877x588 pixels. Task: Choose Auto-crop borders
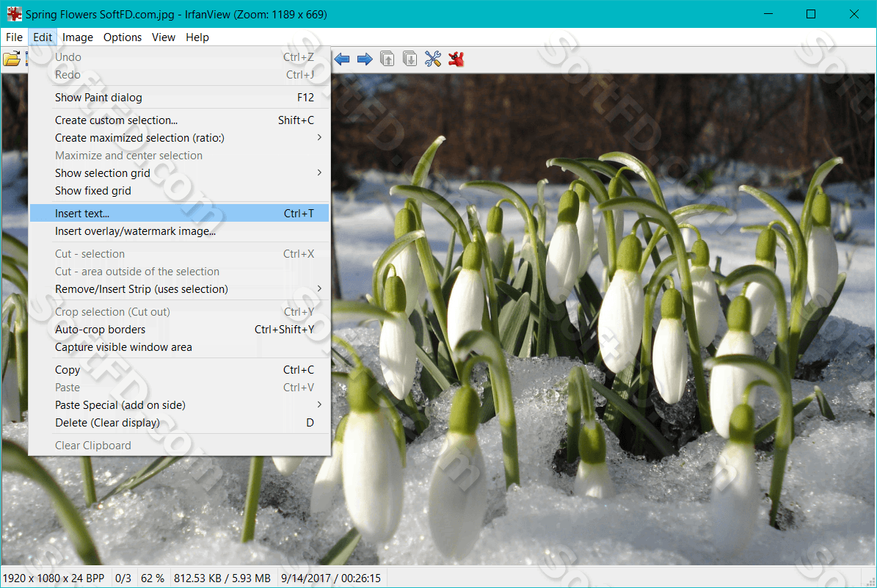point(180,330)
